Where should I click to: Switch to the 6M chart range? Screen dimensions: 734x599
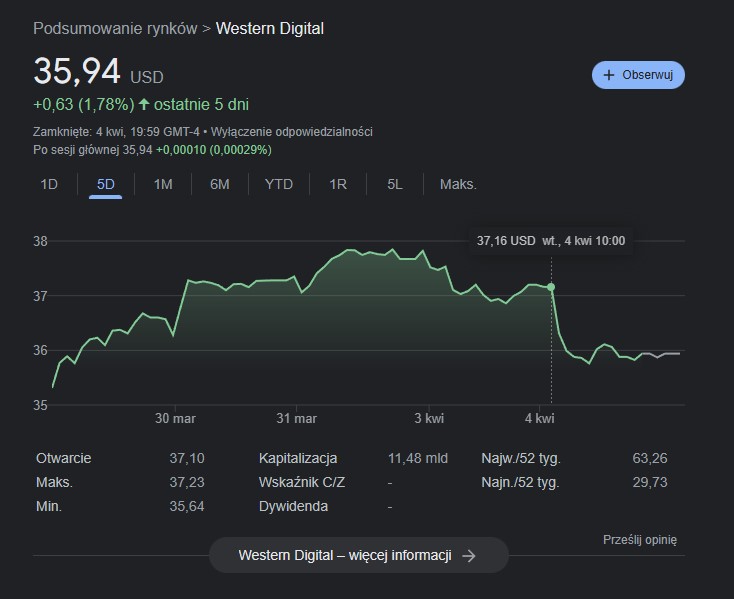coord(220,184)
